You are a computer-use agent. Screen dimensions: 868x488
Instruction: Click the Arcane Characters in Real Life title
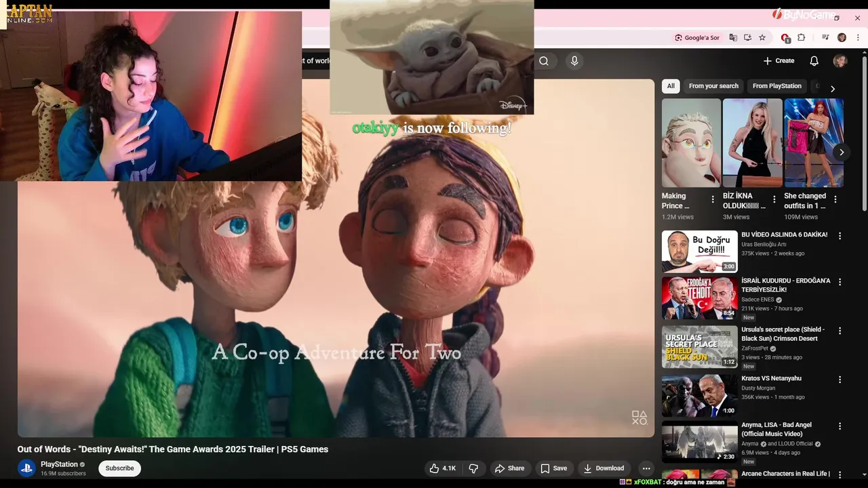tap(785, 474)
